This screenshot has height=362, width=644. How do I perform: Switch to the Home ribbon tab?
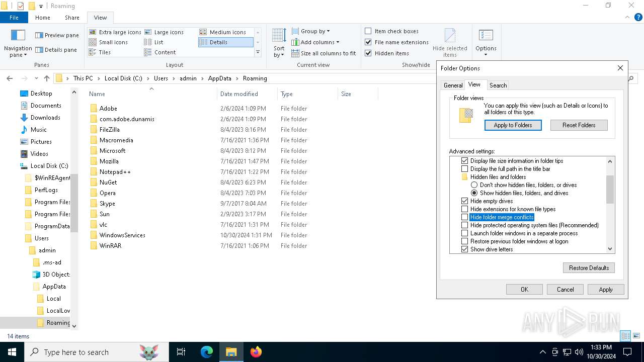pyautogui.click(x=43, y=18)
